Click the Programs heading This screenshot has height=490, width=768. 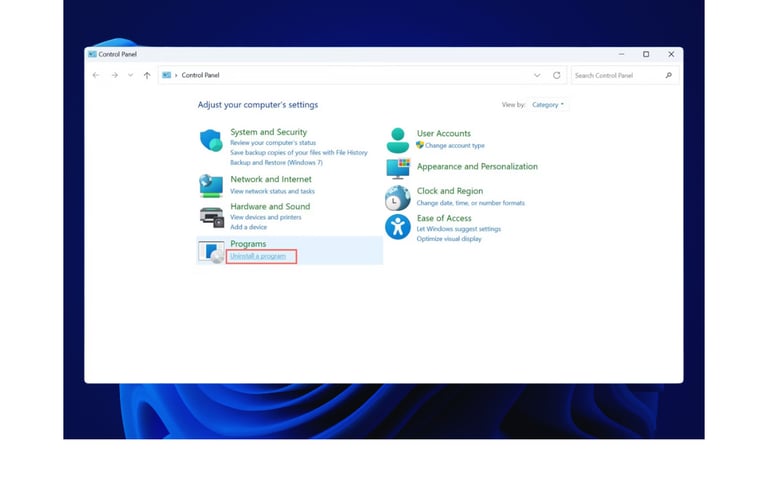pos(248,244)
